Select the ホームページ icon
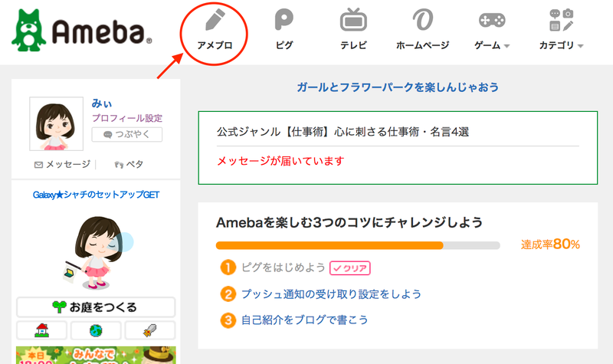The width and height of the screenshot is (613, 364). pyautogui.click(x=423, y=20)
